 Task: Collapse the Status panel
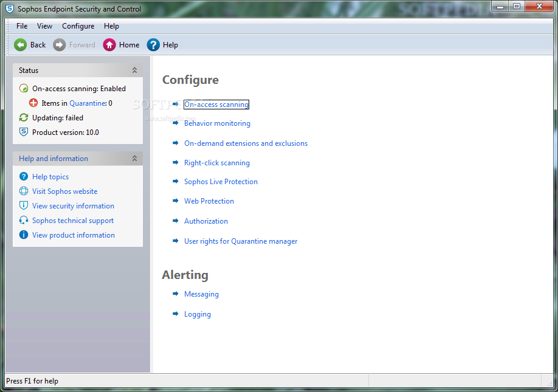tap(134, 70)
